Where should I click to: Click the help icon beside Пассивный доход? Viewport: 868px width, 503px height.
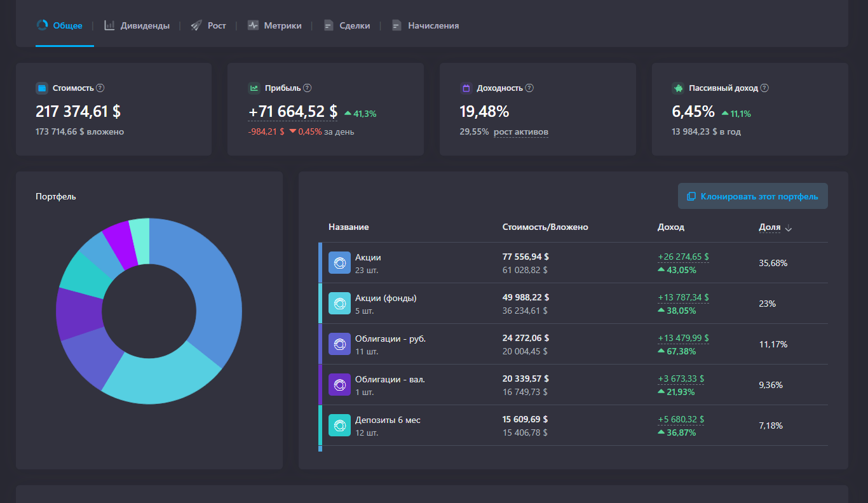pos(764,88)
